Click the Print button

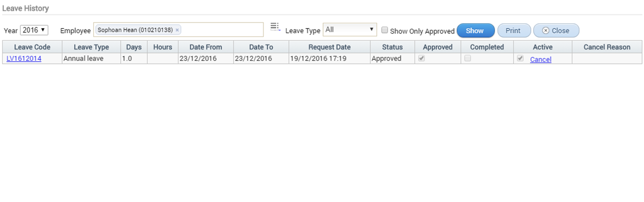pos(513,31)
